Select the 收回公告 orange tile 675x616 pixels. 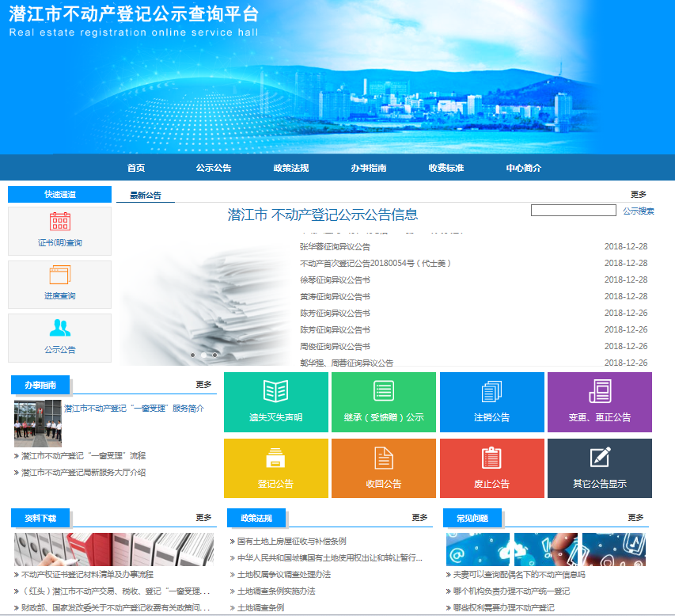click(x=384, y=468)
